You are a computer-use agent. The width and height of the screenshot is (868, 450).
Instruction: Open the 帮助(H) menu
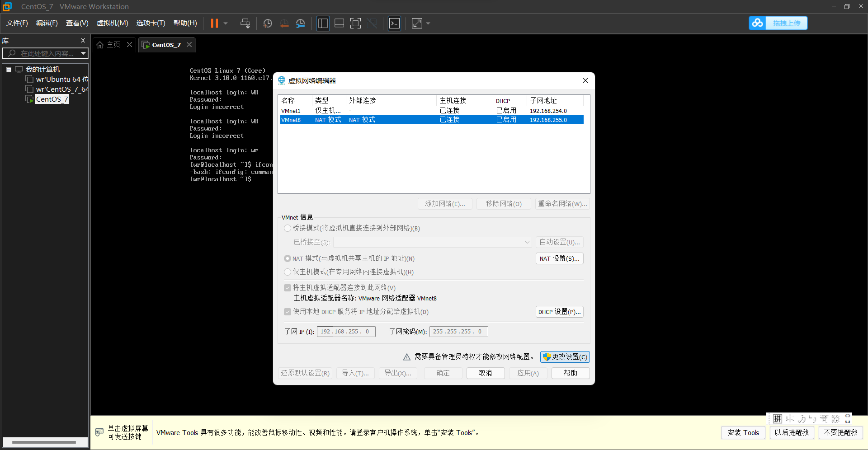(185, 23)
